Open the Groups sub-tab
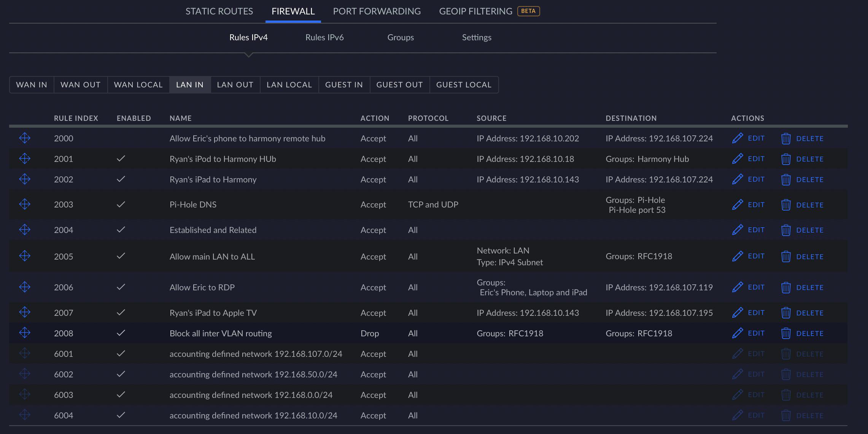The height and width of the screenshot is (434, 868). (401, 37)
